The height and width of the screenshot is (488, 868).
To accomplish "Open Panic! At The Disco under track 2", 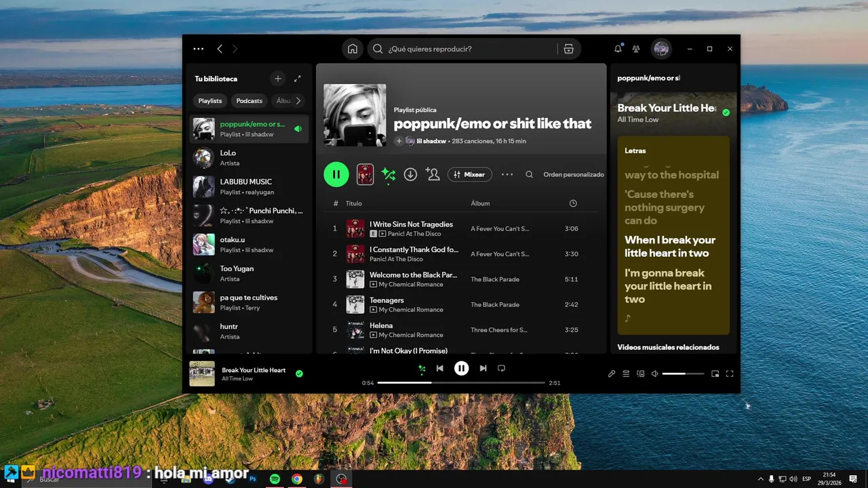I will 396,259.
